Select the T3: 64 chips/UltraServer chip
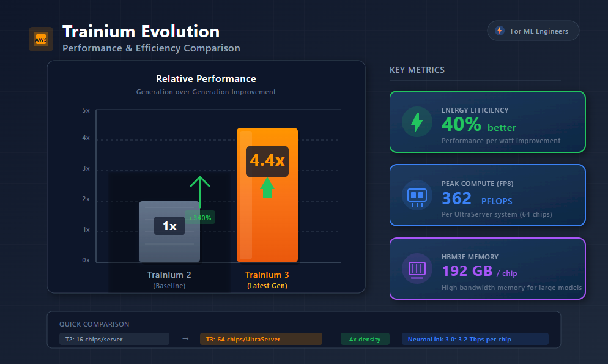Screen dimensions: 608x364 coord(261,339)
